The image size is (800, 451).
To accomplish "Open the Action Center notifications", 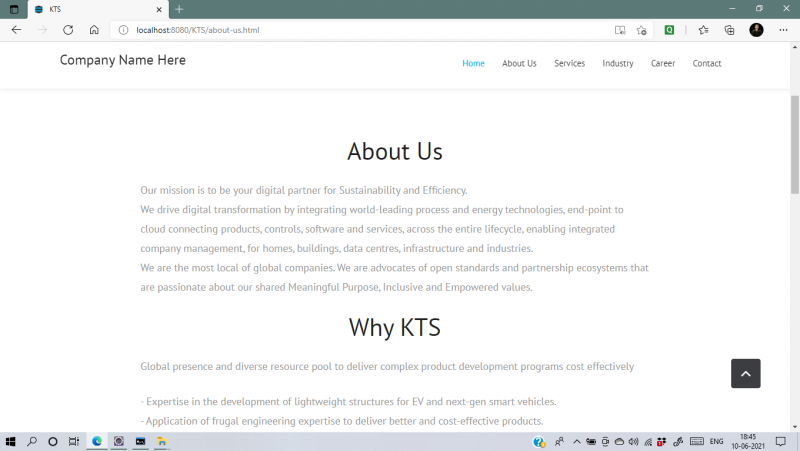I will 781,442.
